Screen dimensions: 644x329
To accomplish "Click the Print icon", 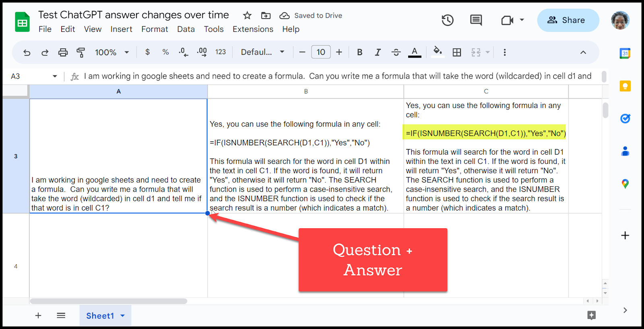I will (63, 52).
